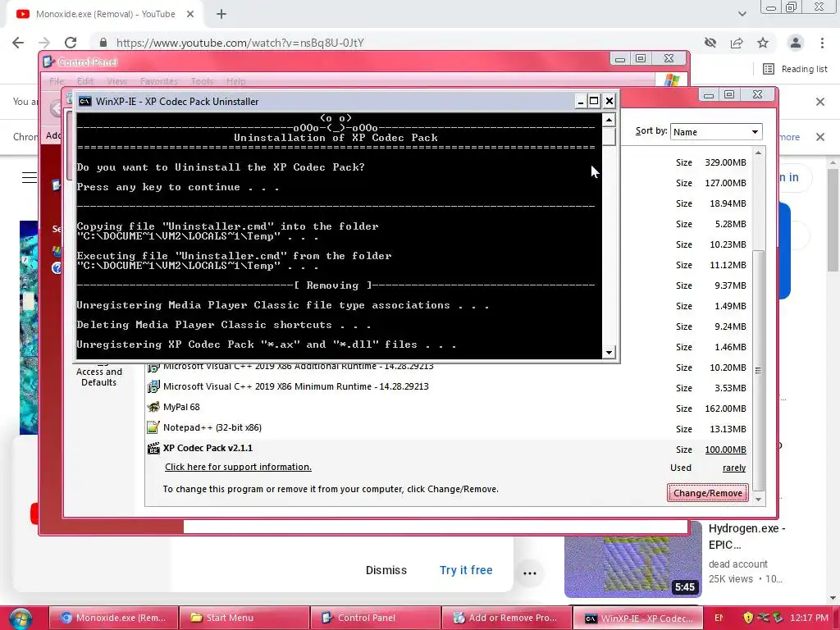Click Dismiss on the YouTube promo
840x630 pixels.
tap(386, 570)
